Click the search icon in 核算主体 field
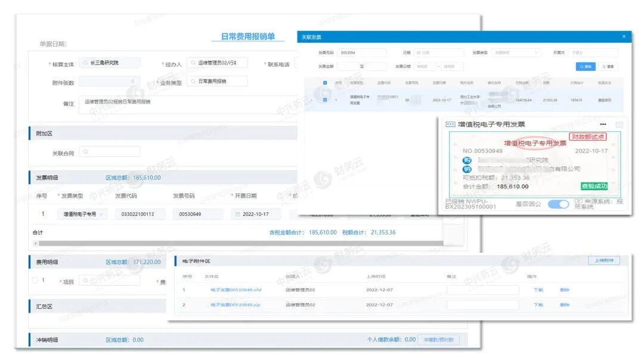The width and height of the screenshot is (644, 362). coord(85,63)
